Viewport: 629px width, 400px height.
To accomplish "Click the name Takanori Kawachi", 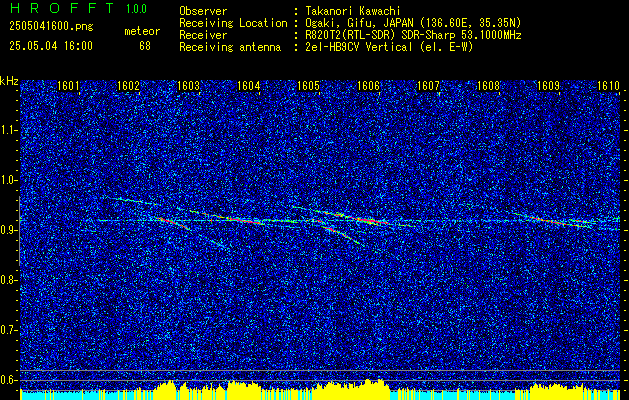I will tap(353, 11).
